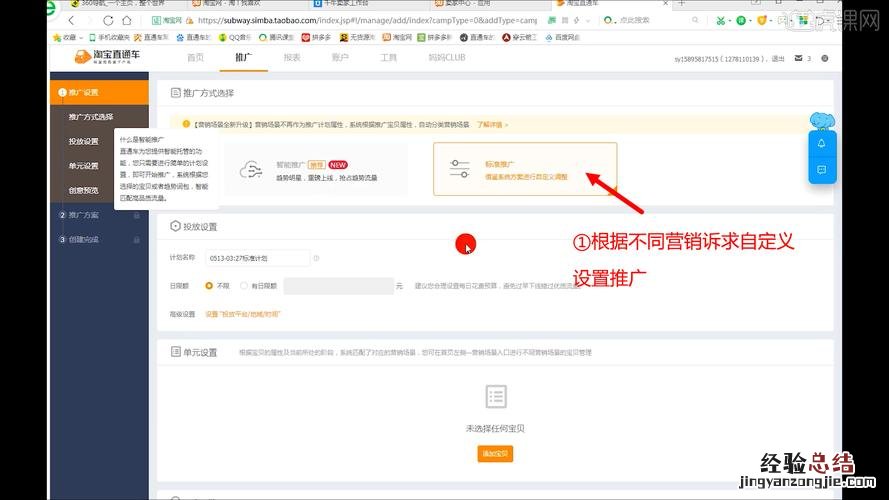Jump to 投放设置 in sidebar
The height and width of the screenshot is (500, 889).
[83, 141]
